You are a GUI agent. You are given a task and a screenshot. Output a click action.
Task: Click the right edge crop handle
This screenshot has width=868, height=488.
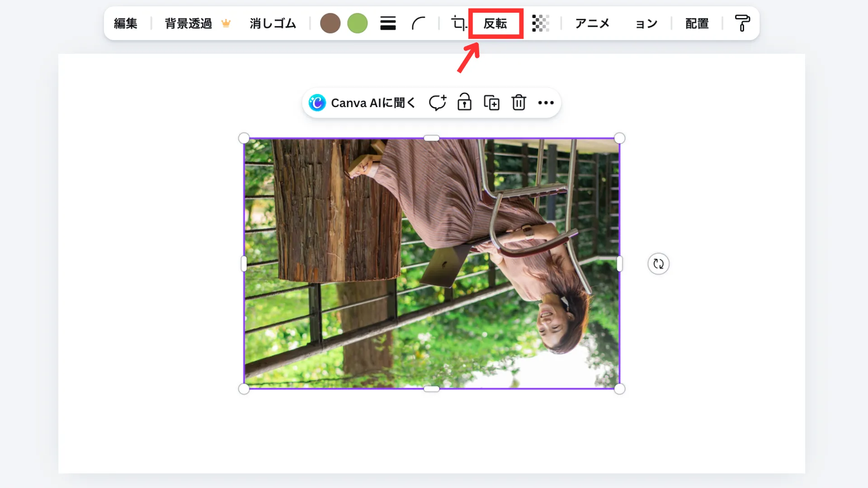click(x=619, y=264)
